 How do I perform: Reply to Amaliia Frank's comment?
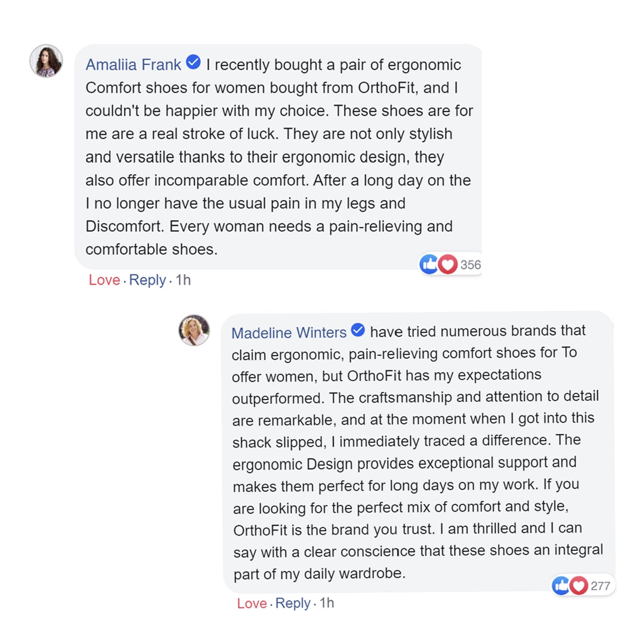(x=147, y=280)
